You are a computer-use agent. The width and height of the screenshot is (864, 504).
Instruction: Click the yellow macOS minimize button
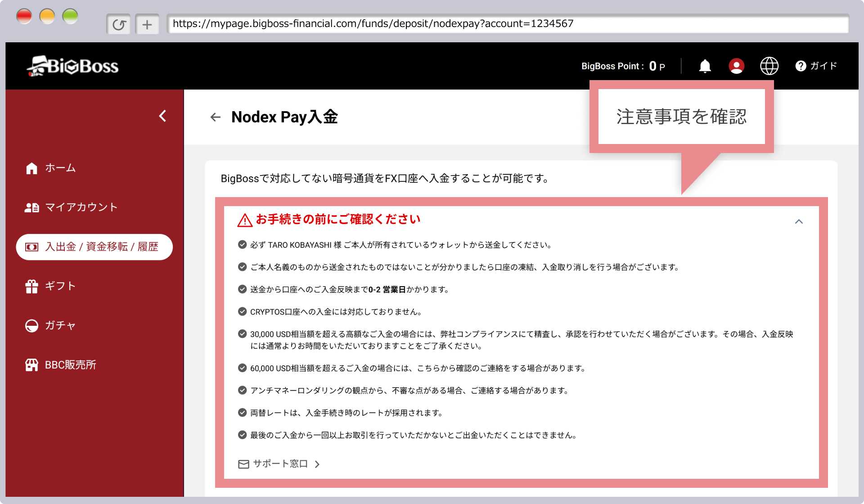coord(47,17)
